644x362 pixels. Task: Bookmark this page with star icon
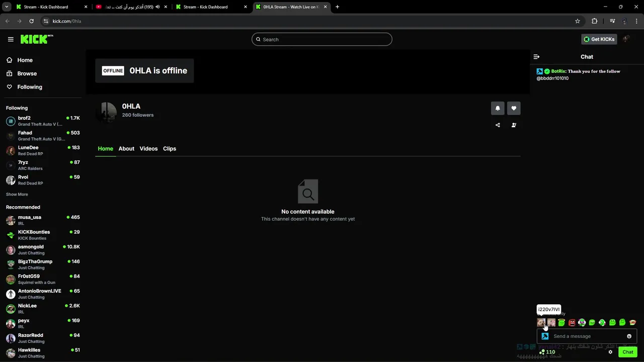(578, 21)
